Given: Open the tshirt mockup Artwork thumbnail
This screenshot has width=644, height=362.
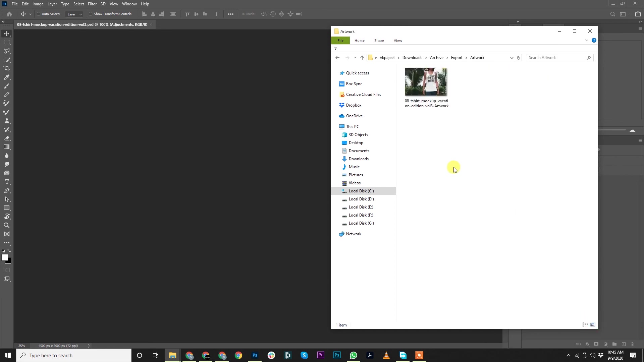Looking at the screenshot, I should click(425, 81).
